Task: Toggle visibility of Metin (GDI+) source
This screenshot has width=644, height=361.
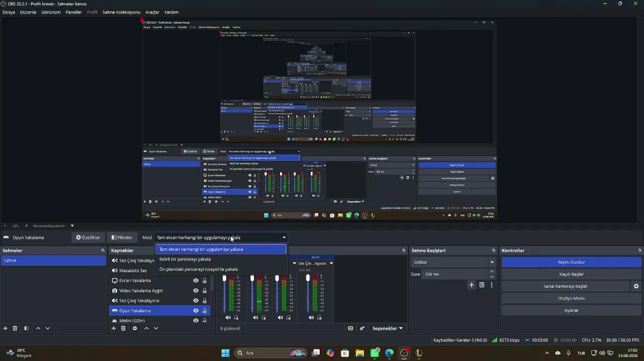Action: pyautogui.click(x=196, y=320)
